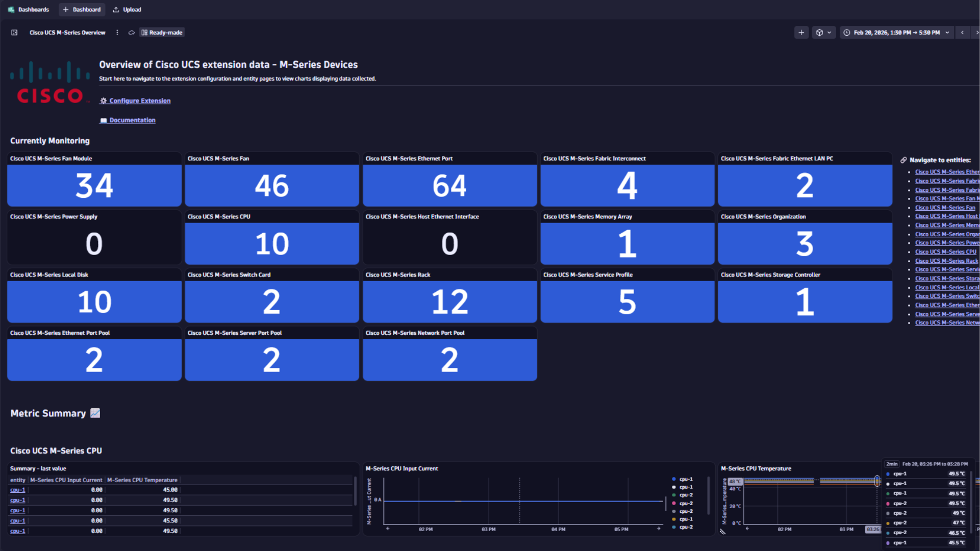Click the Ready-made dashboard badge
The image size is (980, 551).
pyautogui.click(x=161, y=32)
